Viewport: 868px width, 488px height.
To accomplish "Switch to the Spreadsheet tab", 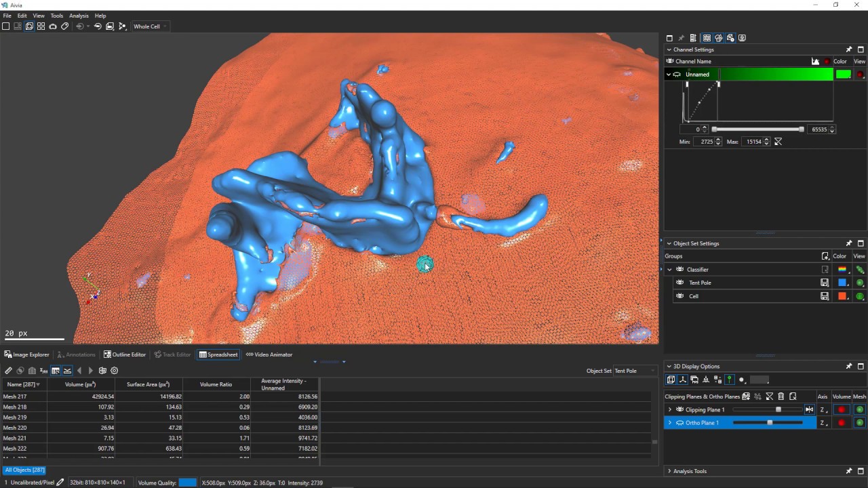I will (218, 354).
